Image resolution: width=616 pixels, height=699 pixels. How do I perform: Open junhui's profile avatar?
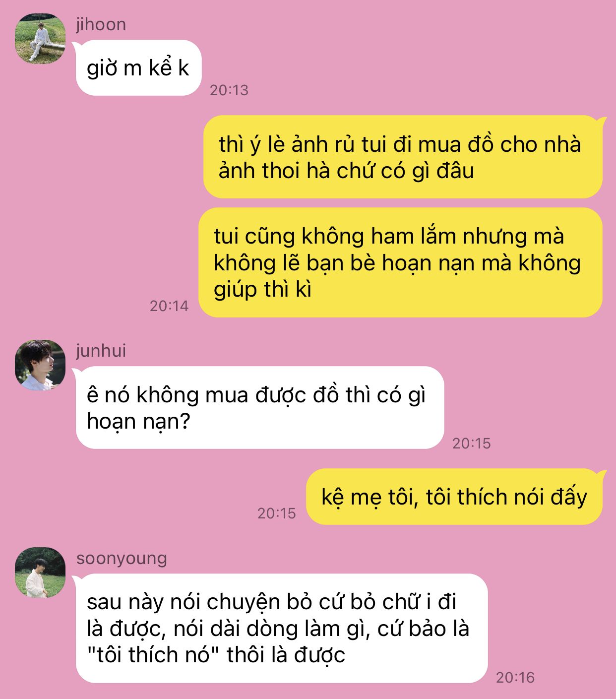point(40,365)
